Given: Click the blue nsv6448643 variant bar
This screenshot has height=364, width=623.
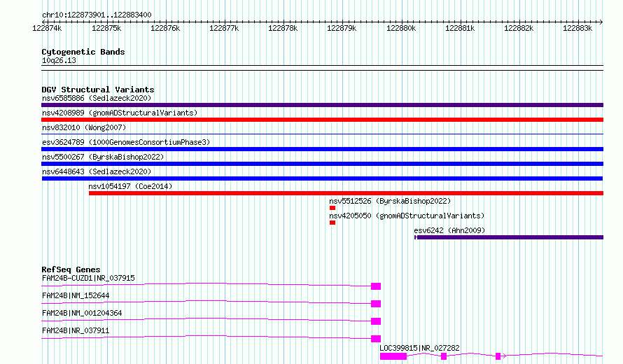Looking at the screenshot, I should point(322,178).
